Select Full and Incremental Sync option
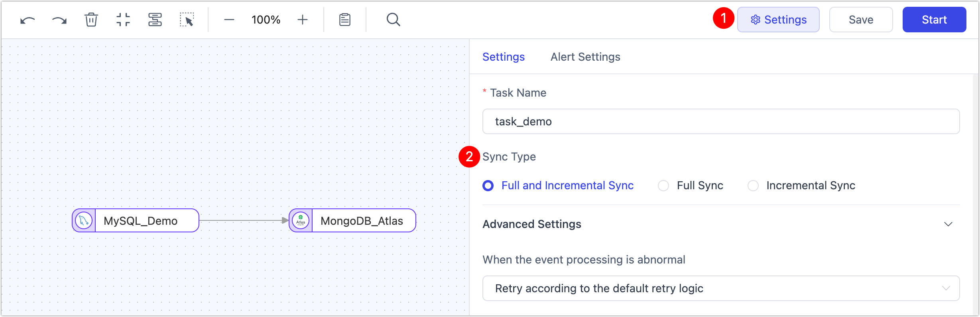This screenshot has width=980, height=317. (x=558, y=186)
